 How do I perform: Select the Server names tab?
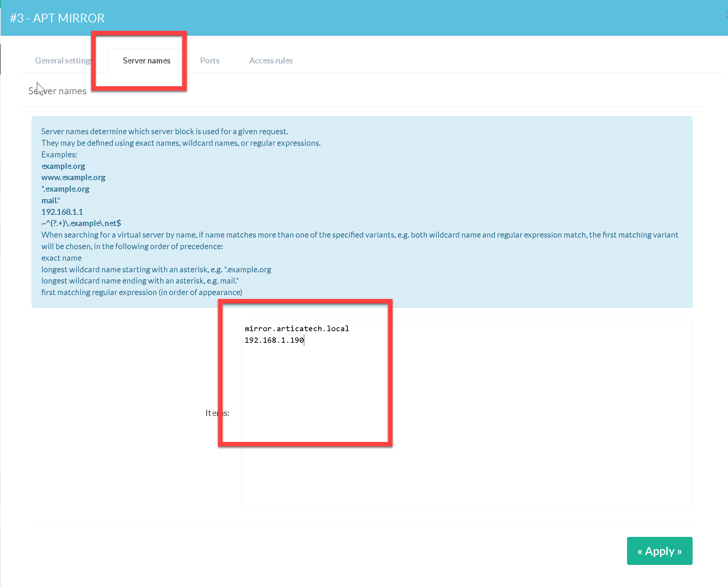click(147, 61)
